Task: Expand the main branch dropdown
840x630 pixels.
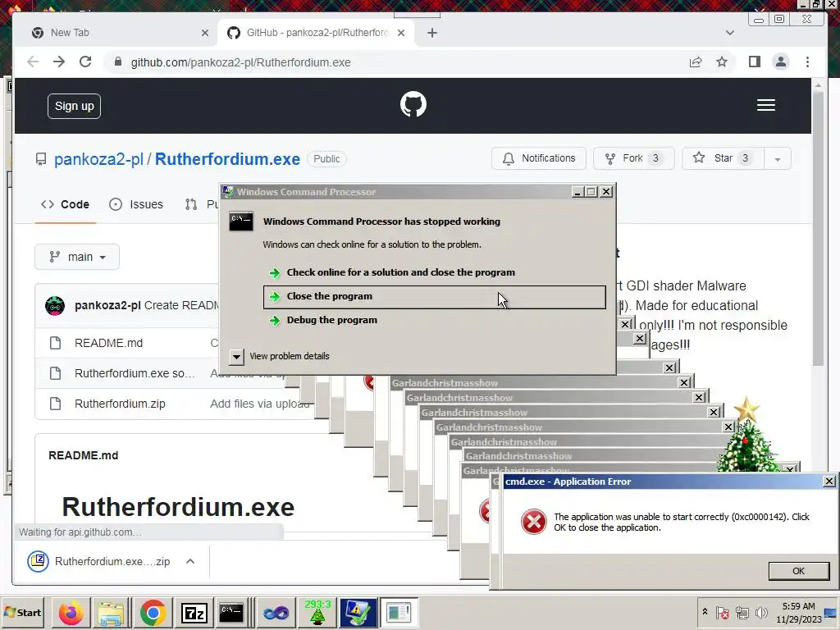Action: tap(77, 257)
